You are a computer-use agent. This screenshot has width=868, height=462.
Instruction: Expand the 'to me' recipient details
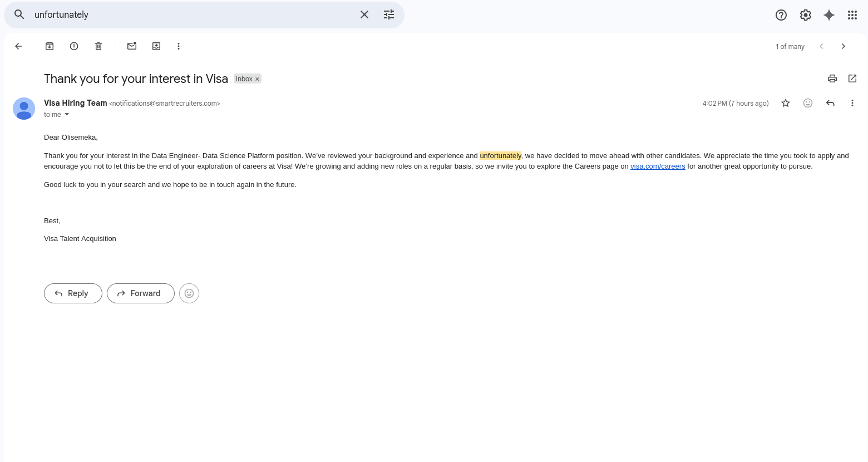click(67, 115)
